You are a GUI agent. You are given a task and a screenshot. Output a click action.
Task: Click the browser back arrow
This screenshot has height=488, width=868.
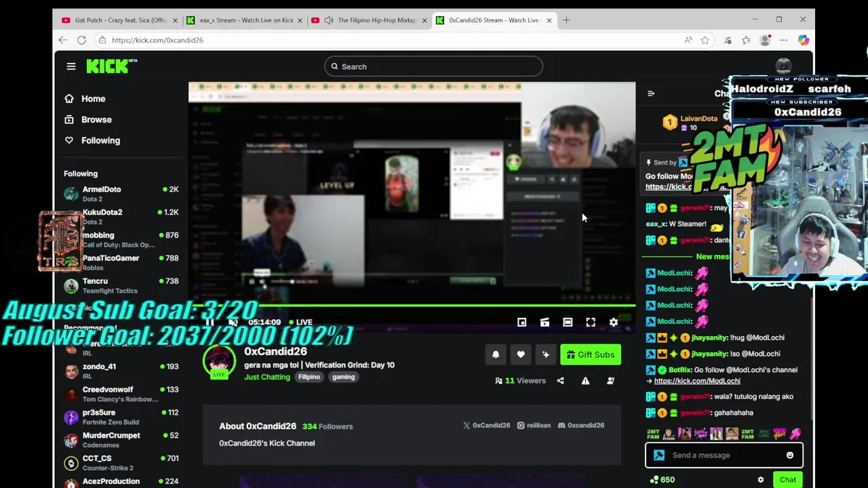point(62,40)
